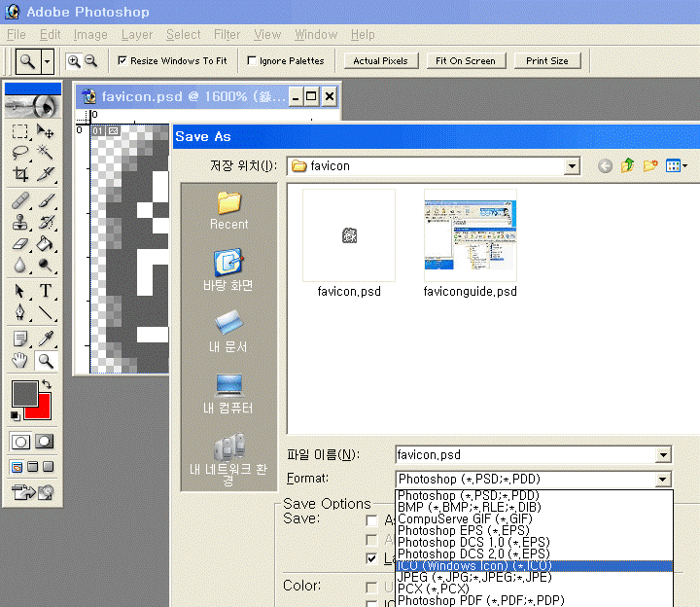The width and height of the screenshot is (700, 607).
Task: Select the Dodge tool
Action: click(45, 265)
